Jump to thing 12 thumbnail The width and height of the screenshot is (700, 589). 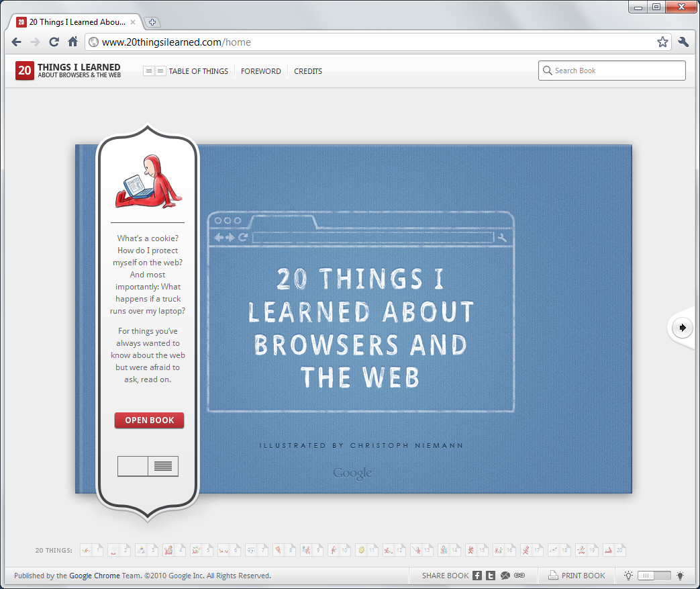tap(394, 550)
